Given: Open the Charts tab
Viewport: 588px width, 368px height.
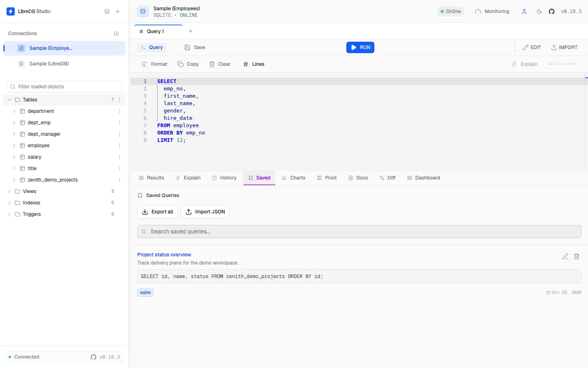Looking at the screenshot, I should (294, 178).
